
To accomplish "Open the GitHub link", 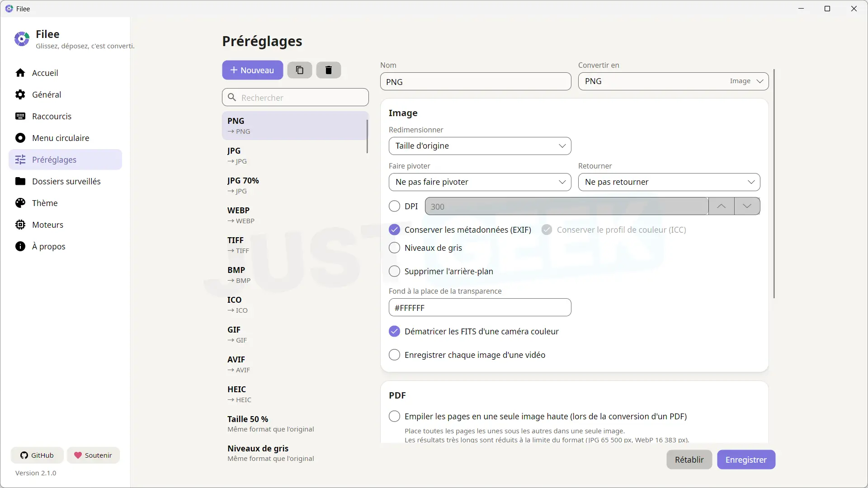I will [37, 455].
